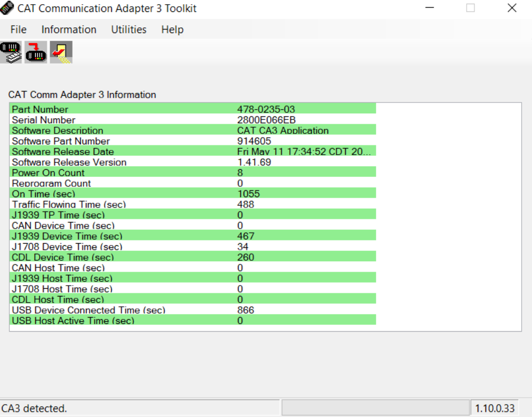Click the On Time value 1055
The height and width of the screenshot is (417, 532).
pos(249,193)
